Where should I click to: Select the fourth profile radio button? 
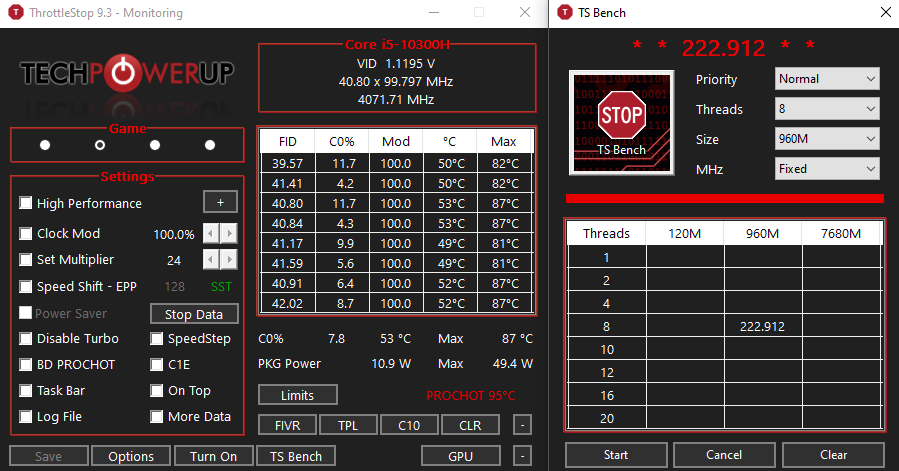point(210,145)
